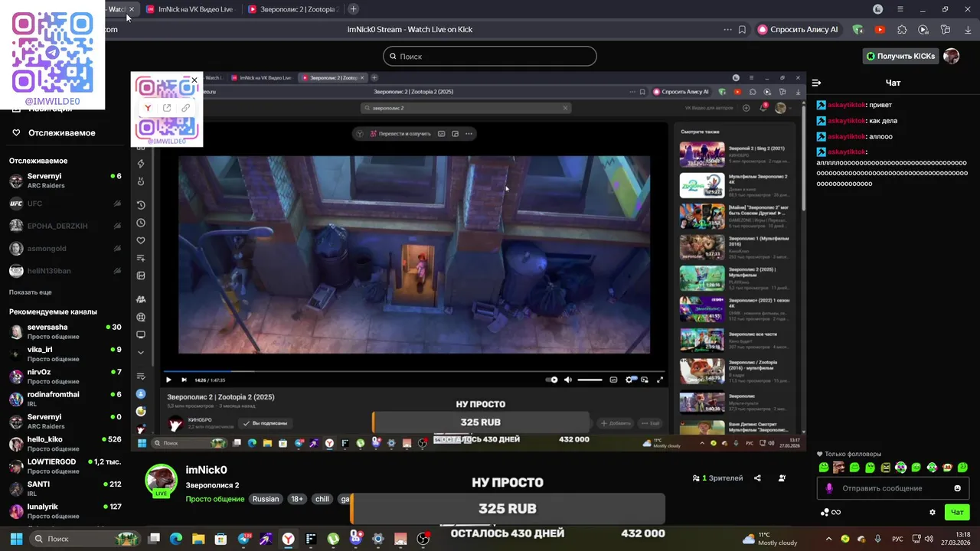980x551 pixels.
Task: Click the user follow icon beside share
Action: pos(782,478)
